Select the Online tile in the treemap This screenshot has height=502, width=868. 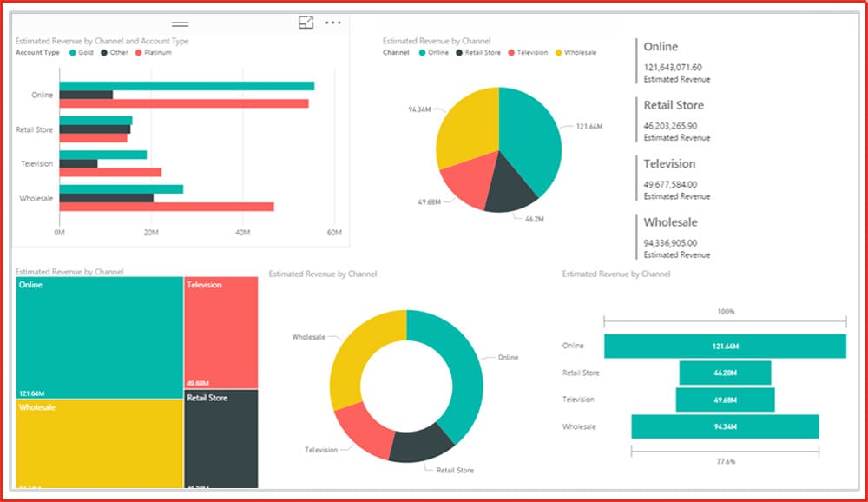pos(99,337)
